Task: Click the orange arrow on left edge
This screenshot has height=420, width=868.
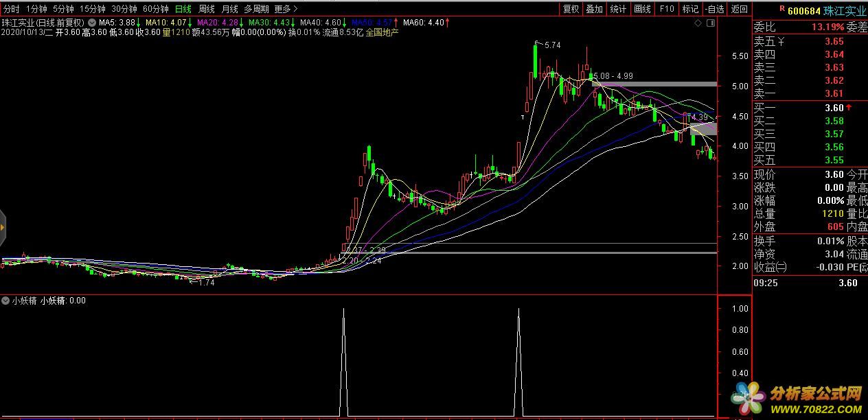Action: click(3, 226)
